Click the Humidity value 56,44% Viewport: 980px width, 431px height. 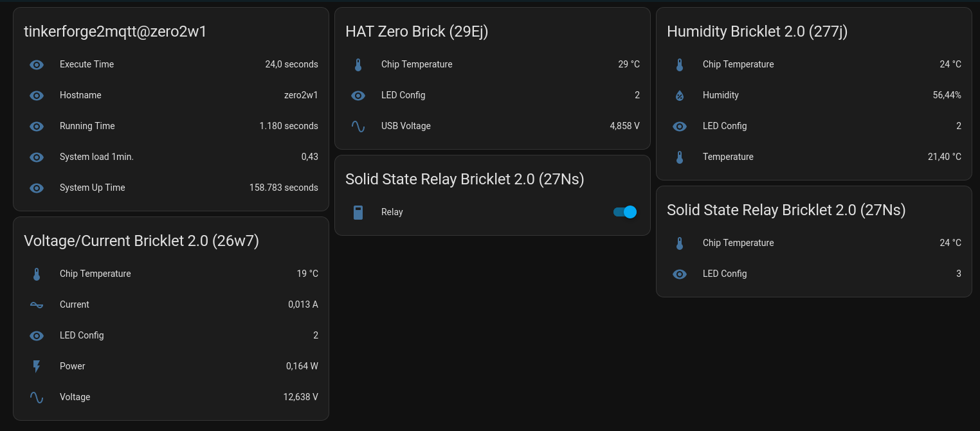(x=947, y=95)
